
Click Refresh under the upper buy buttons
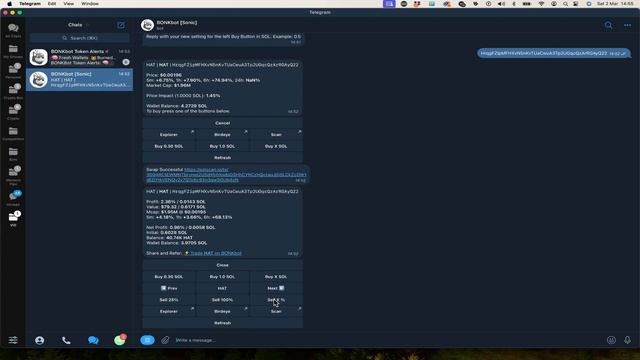(x=222, y=158)
